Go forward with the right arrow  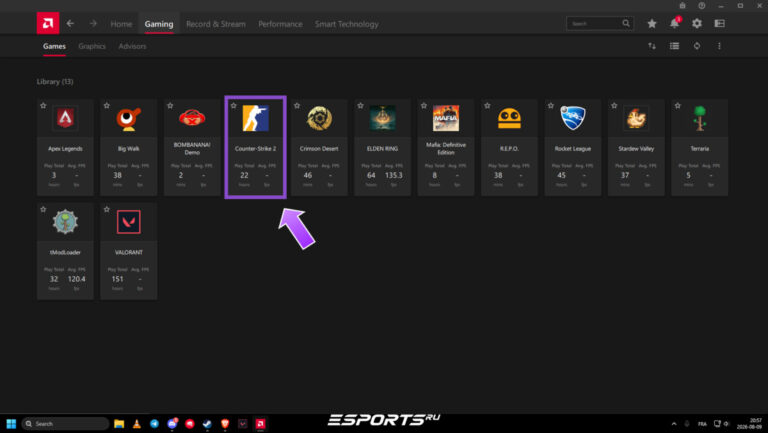[x=93, y=24]
